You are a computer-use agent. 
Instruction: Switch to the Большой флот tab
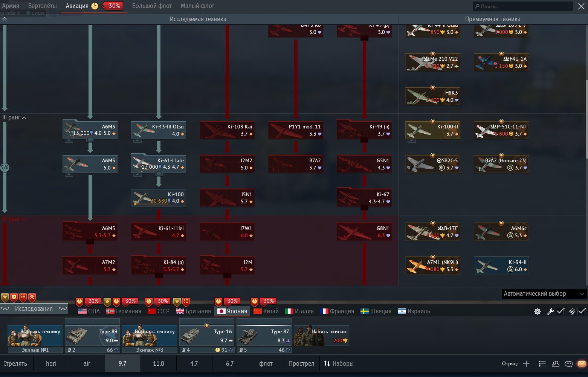pyautogui.click(x=152, y=6)
